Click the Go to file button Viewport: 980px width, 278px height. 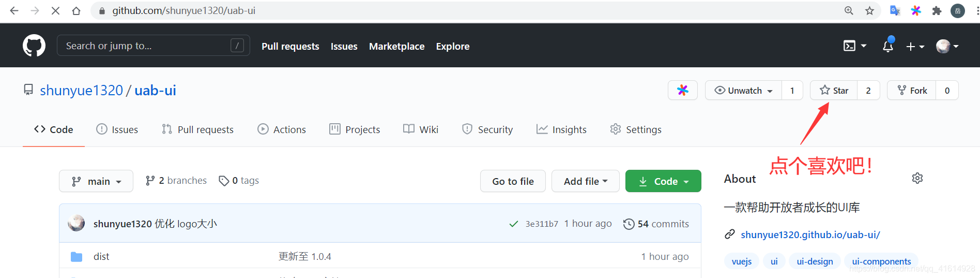pyautogui.click(x=513, y=181)
